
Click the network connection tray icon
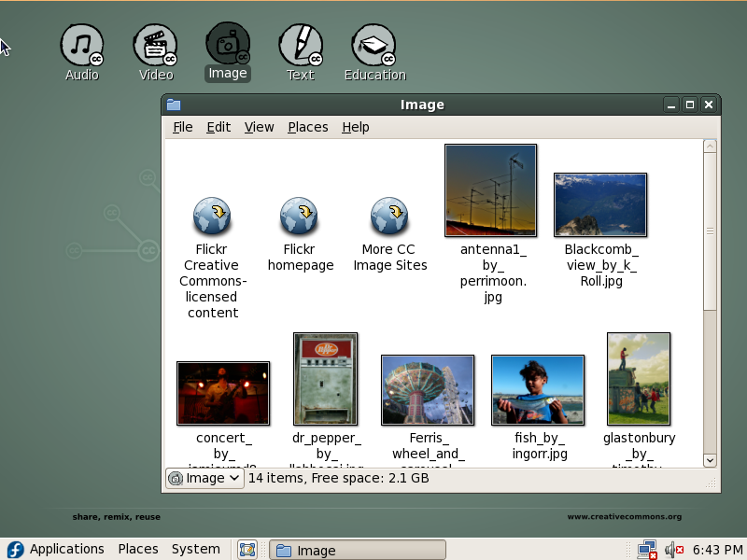647,550
